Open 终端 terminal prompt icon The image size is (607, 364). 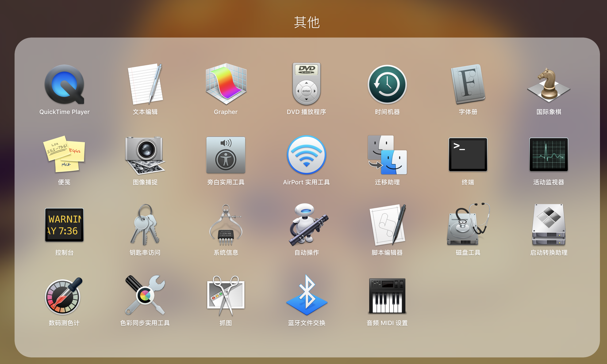tap(468, 155)
